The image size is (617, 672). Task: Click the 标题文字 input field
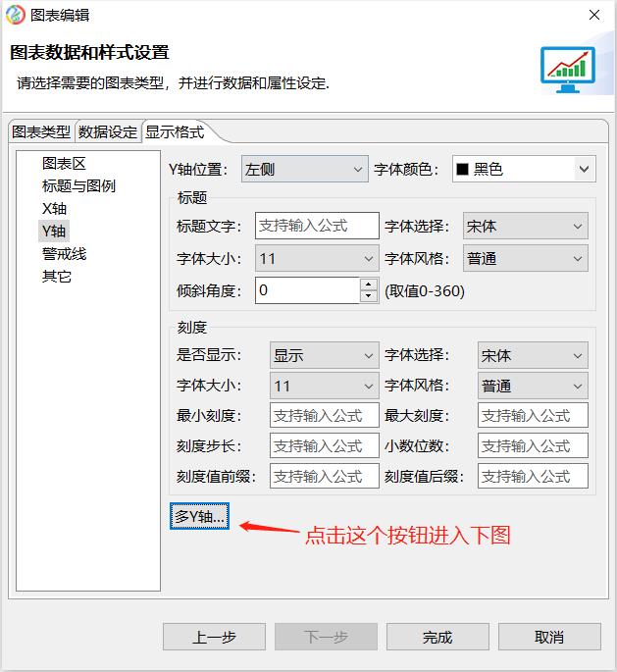click(317, 226)
